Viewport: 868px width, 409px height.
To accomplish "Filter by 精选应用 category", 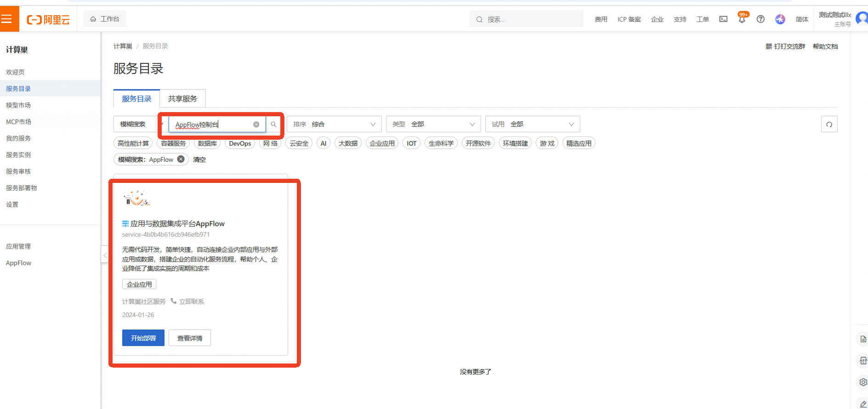I will click(579, 143).
